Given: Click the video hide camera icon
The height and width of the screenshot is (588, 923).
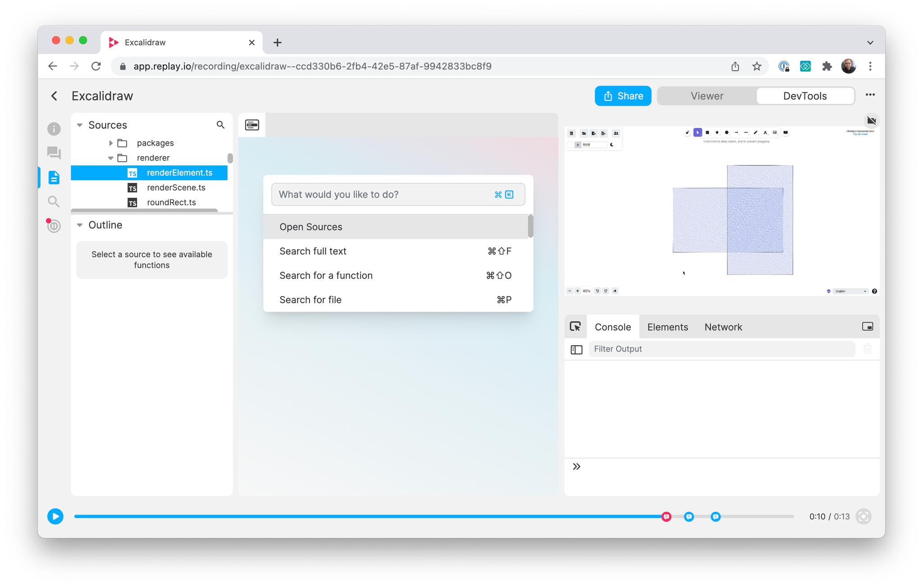Looking at the screenshot, I should 871,121.
